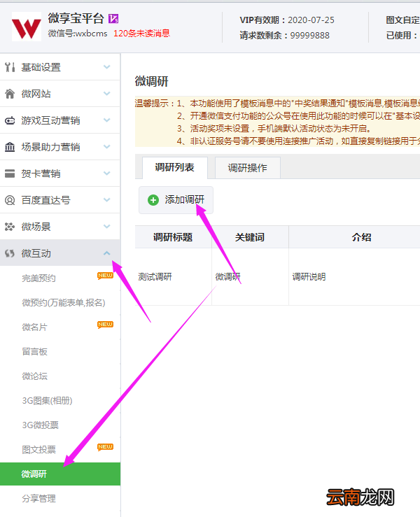The width and height of the screenshot is (420, 517).
Task: Open 图文投票 menu item
Action: [38, 449]
